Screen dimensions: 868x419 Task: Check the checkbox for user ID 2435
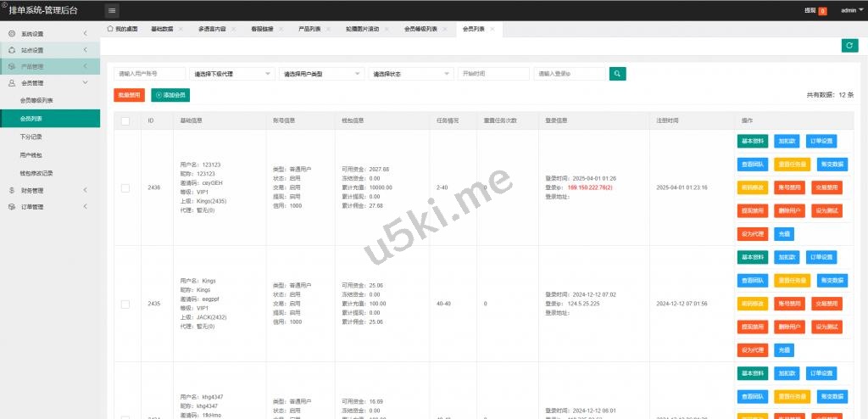coord(125,304)
